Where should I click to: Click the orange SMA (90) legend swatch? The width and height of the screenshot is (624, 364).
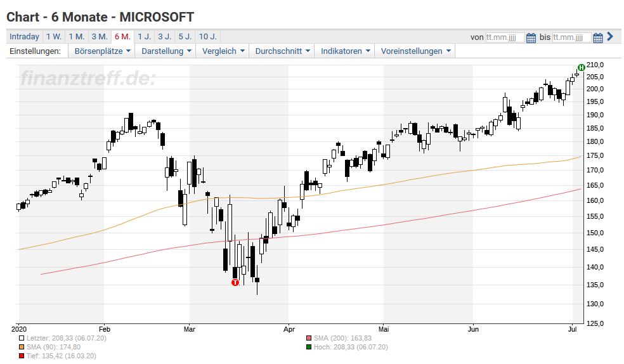[22, 347]
